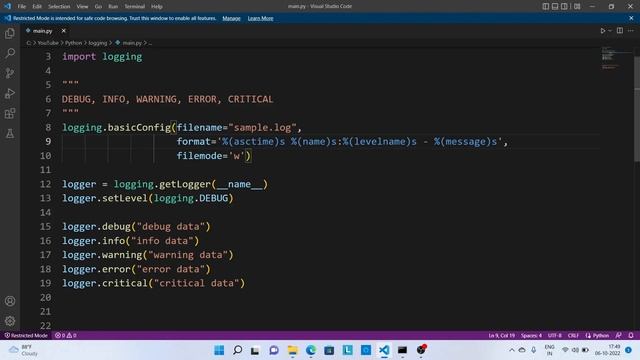Open the notifications bell in status bar
Viewport: 640px width, 360px height.
631,336
